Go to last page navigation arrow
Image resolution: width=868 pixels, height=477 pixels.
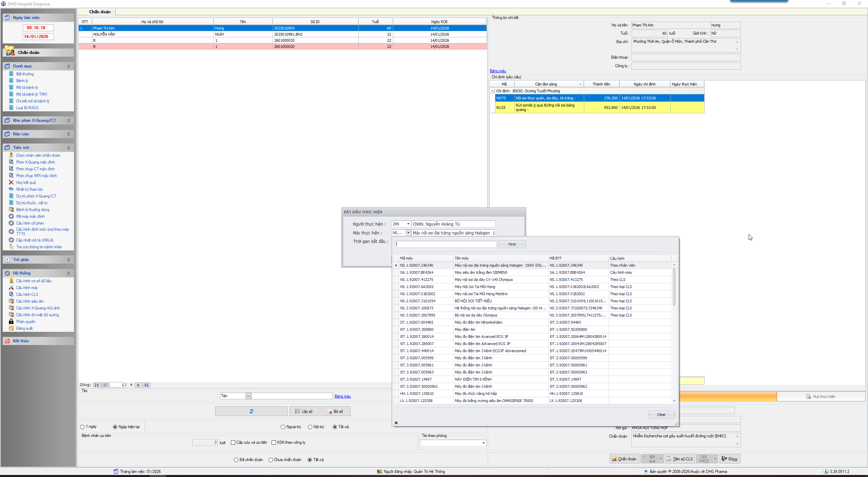coord(146,385)
